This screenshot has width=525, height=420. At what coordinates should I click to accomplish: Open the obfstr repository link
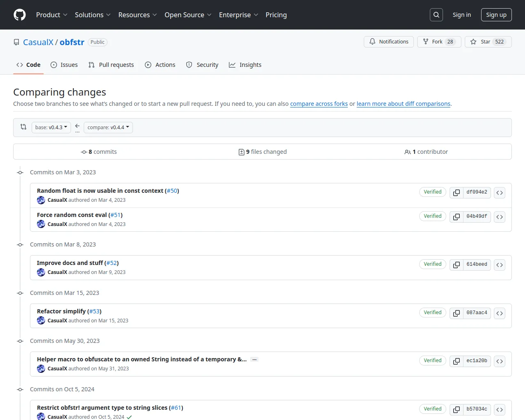click(x=72, y=42)
